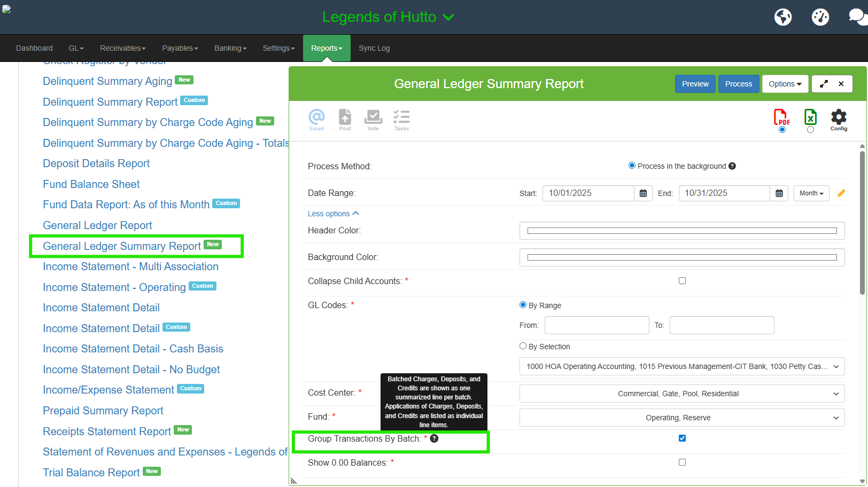Open the Banking menu
The image size is (868, 487).
[230, 48]
